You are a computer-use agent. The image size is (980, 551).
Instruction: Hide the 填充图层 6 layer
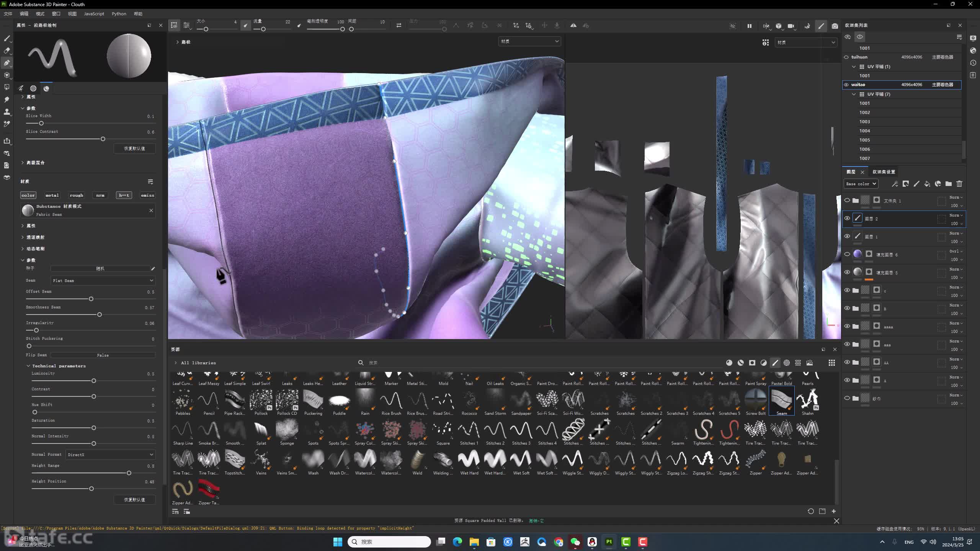847,254
